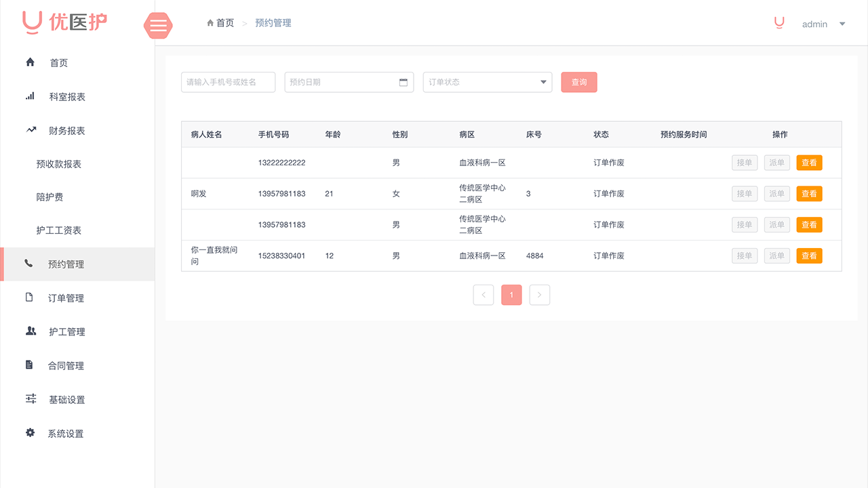
Task: Open the gear icon beside 系统设置
Action: point(30,433)
